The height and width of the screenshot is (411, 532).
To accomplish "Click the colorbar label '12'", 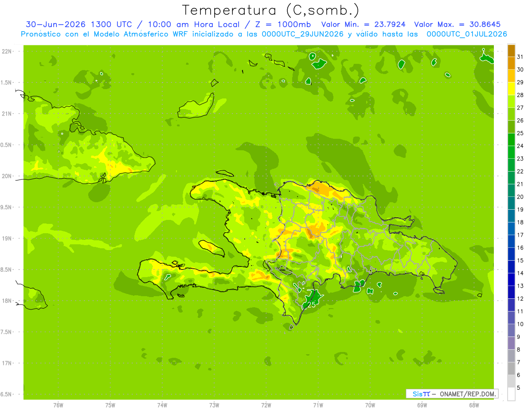I will (520, 298).
